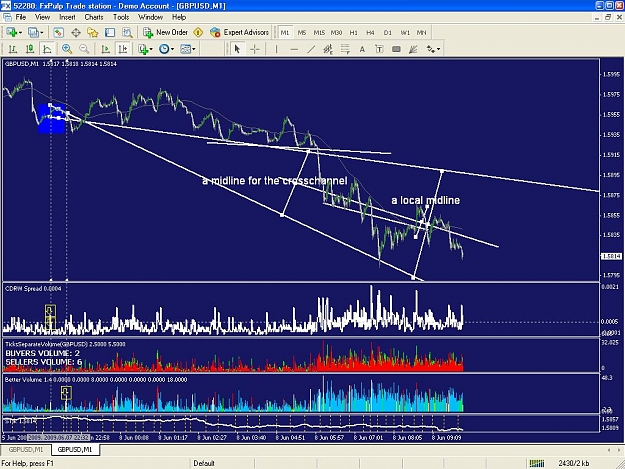Open the Charts menu
The image size is (625, 469).
(x=94, y=17)
